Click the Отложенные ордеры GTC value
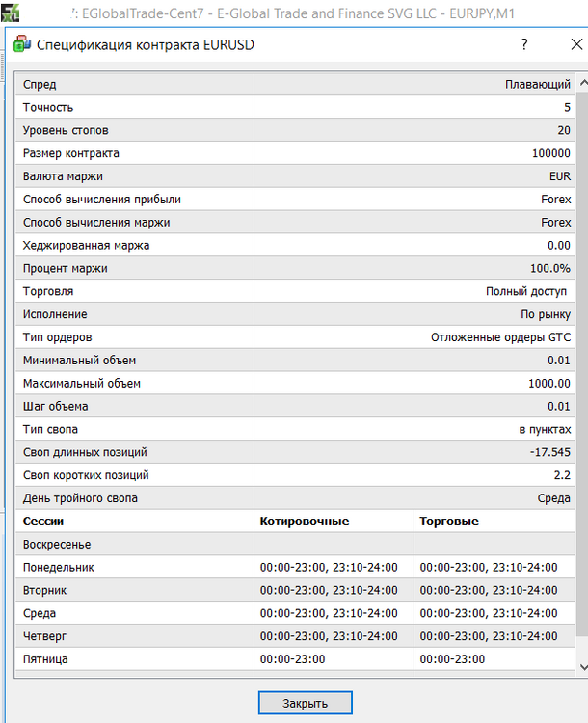Viewport: 588px width, 723px height. pos(501,337)
